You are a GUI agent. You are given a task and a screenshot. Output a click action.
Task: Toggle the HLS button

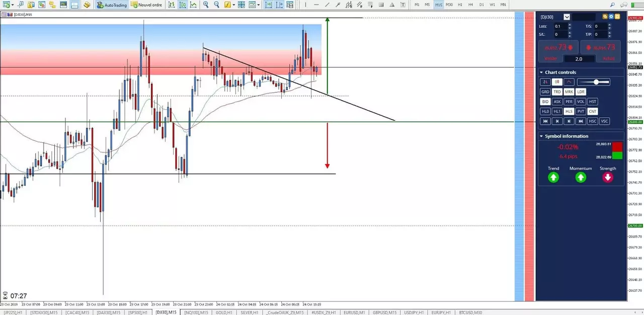click(x=569, y=111)
